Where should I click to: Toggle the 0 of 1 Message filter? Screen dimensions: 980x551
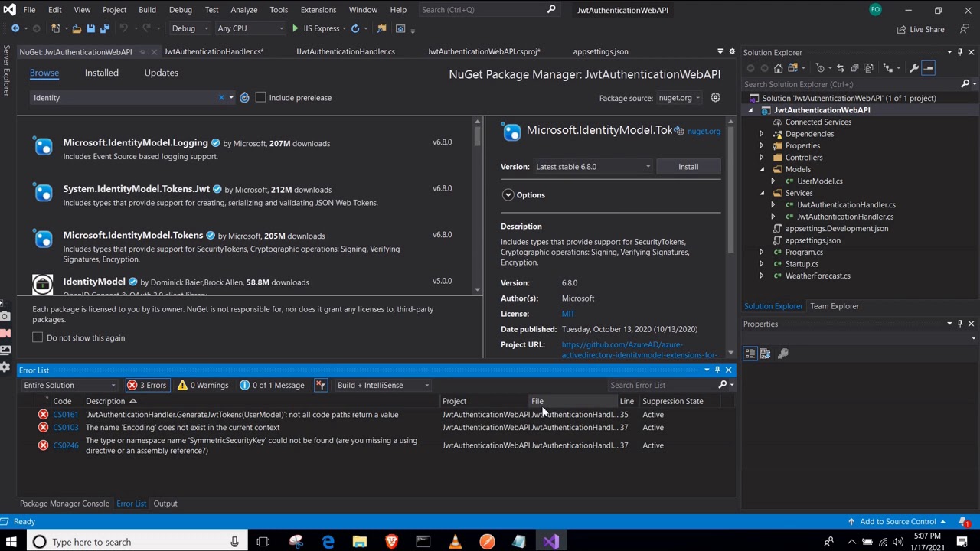coord(272,385)
